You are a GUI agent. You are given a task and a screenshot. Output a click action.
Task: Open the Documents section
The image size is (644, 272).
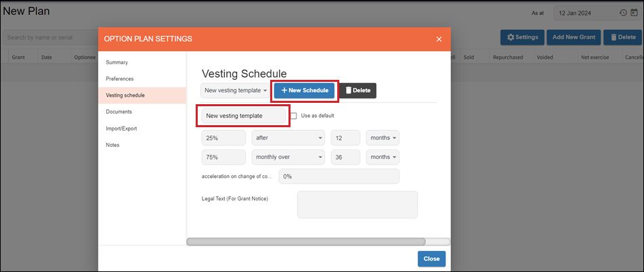119,112
